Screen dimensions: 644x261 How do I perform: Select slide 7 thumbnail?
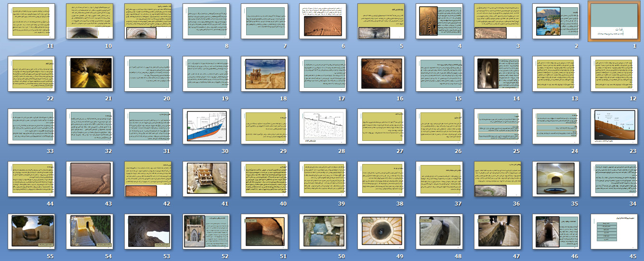[264, 21]
